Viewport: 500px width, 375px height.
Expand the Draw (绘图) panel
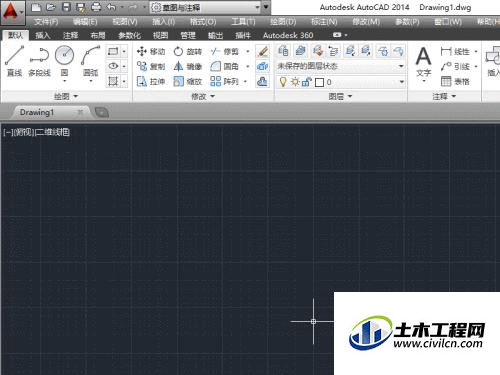point(66,96)
